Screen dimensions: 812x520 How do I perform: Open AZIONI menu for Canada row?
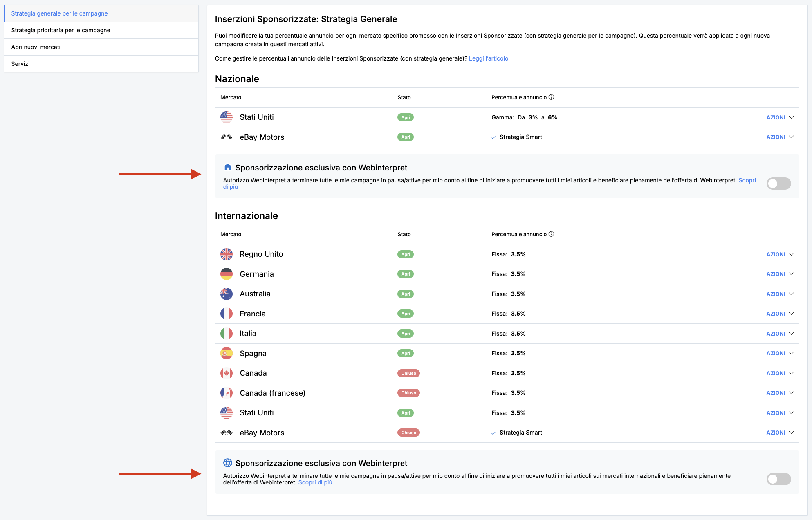(x=780, y=373)
